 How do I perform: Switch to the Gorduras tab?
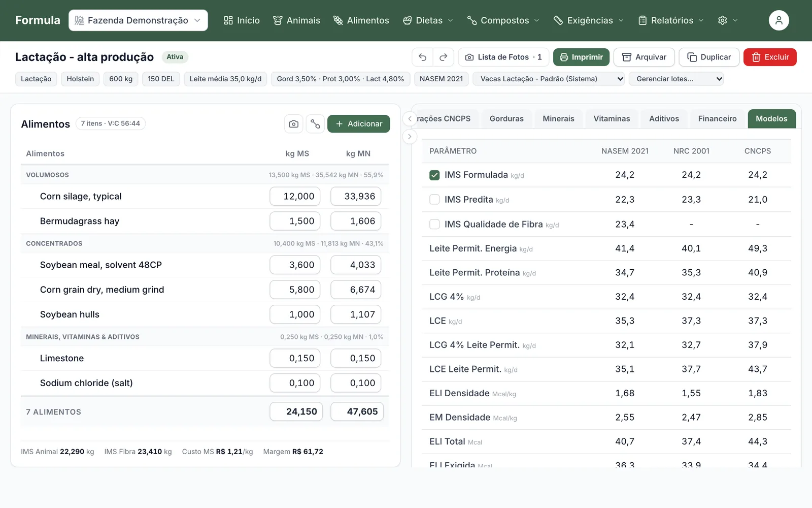pyautogui.click(x=506, y=119)
